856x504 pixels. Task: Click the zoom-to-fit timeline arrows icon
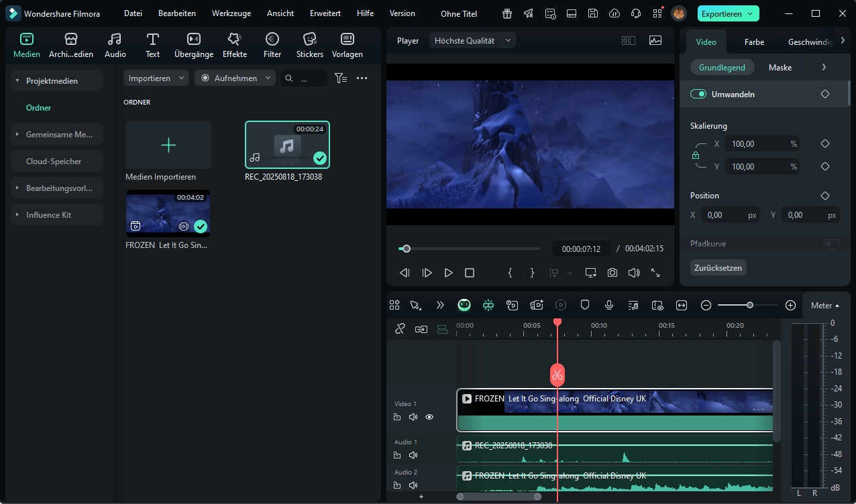coord(682,305)
